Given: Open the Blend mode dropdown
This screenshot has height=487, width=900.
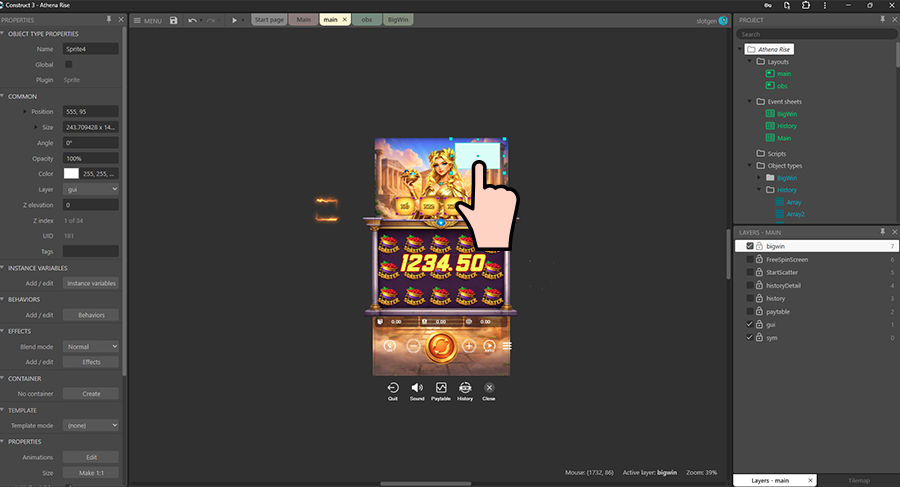Looking at the screenshot, I should (91, 346).
